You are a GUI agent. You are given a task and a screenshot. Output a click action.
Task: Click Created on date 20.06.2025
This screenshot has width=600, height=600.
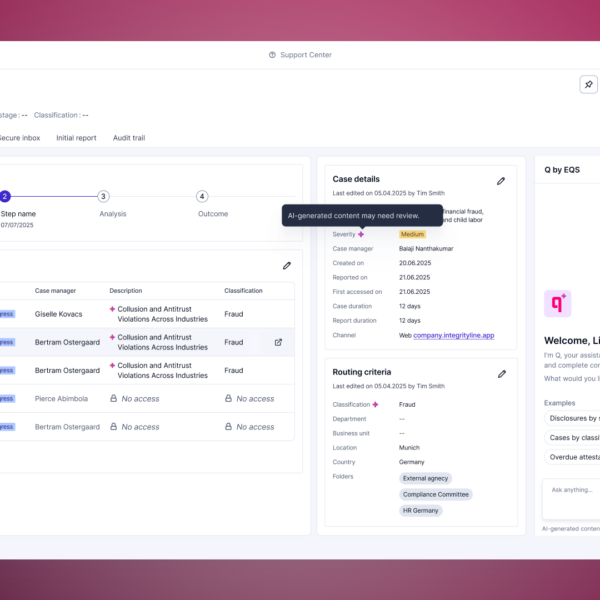point(415,263)
